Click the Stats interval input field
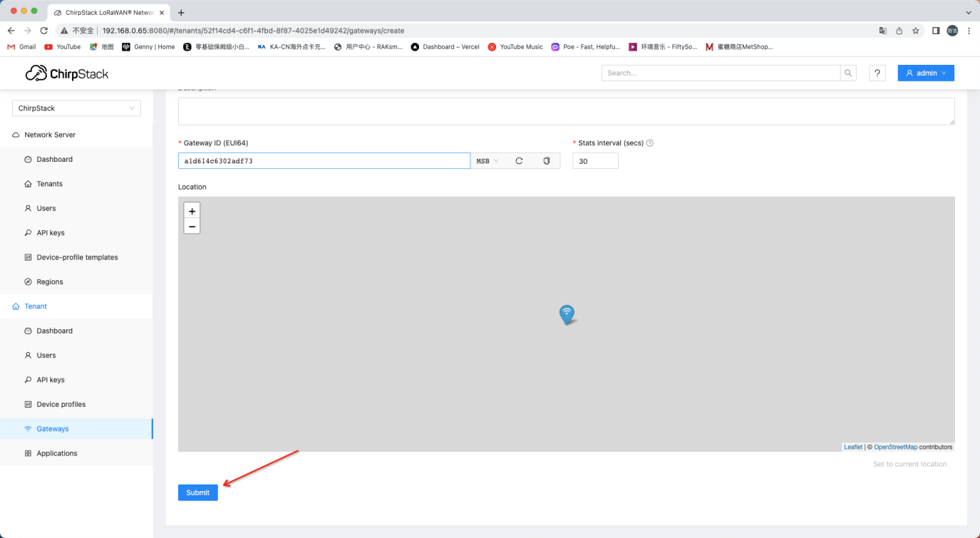 (x=595, y=161)
